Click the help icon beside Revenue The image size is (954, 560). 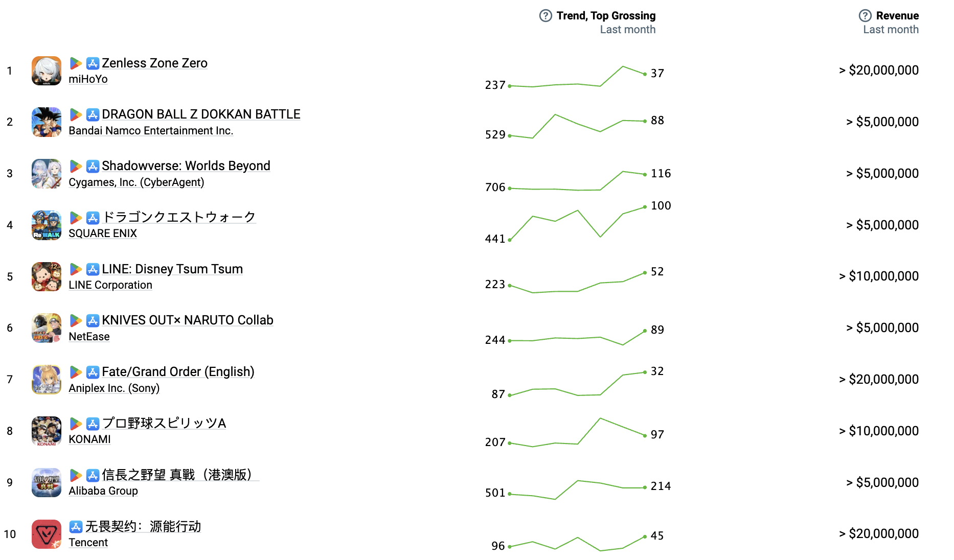(x=865, y=16)
